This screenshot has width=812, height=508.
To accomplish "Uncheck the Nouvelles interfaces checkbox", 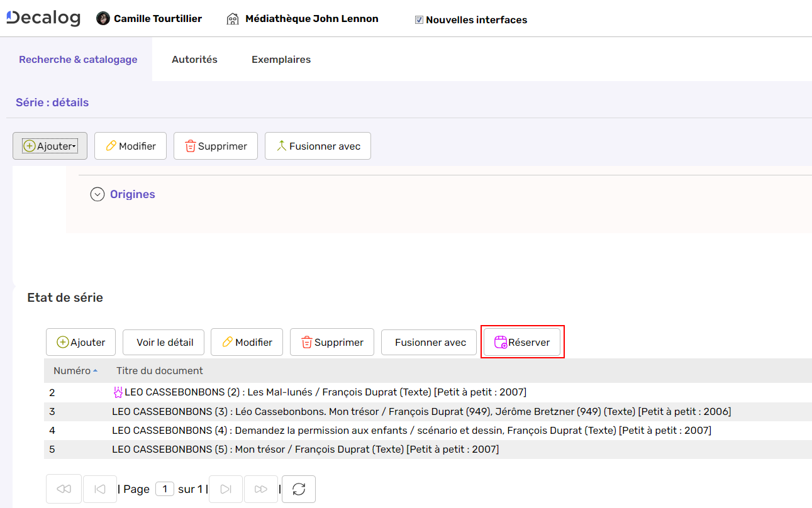I will click(419, 19).
